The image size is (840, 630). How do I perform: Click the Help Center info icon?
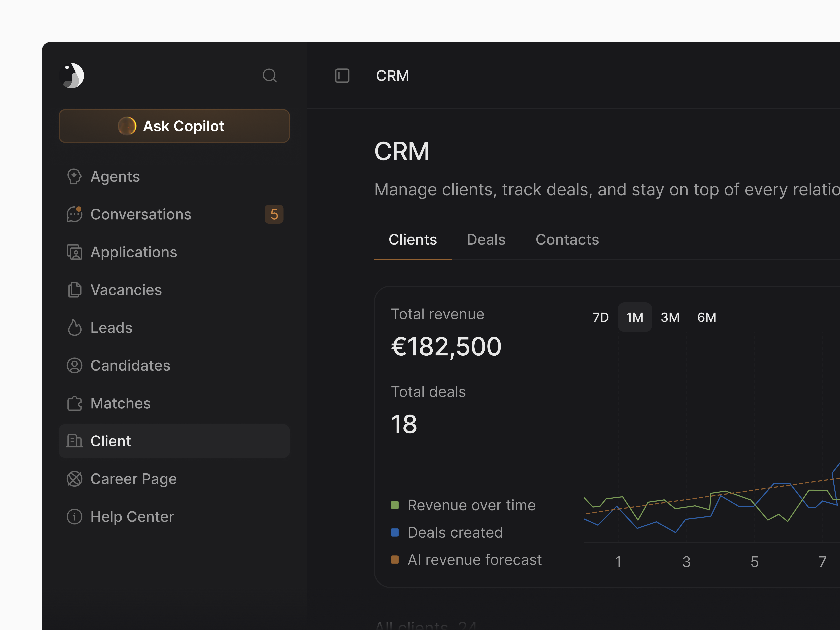(74, 516)
